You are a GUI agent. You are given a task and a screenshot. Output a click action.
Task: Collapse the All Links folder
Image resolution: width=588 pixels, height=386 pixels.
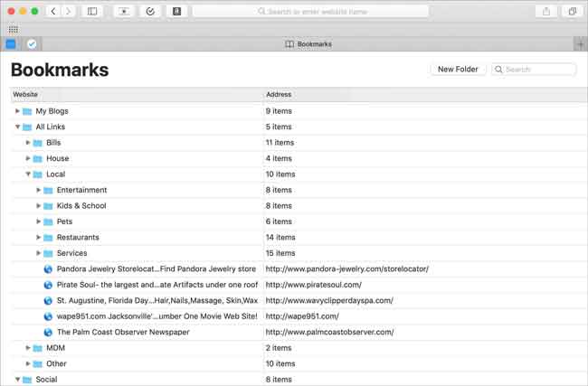(17, 127)
